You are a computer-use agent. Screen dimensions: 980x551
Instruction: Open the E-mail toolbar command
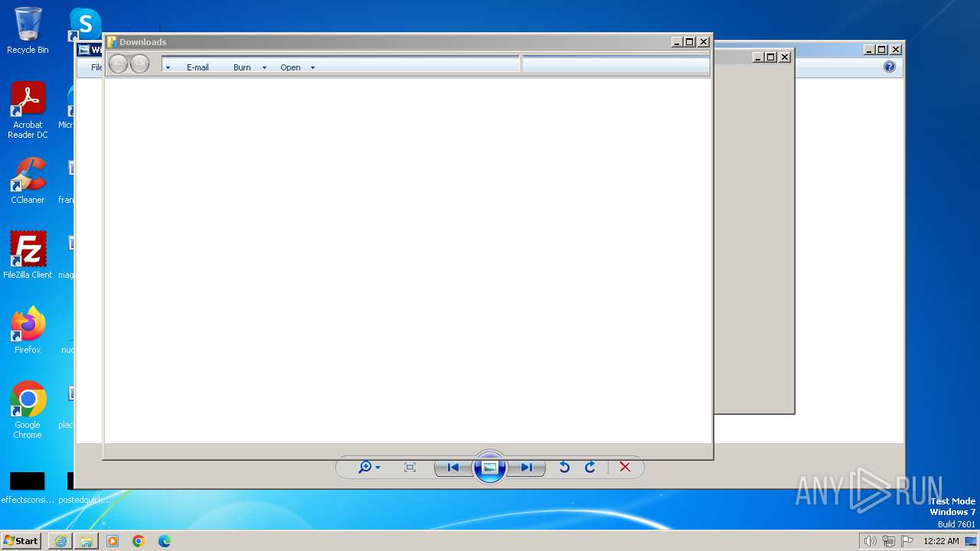pos(198,67)
